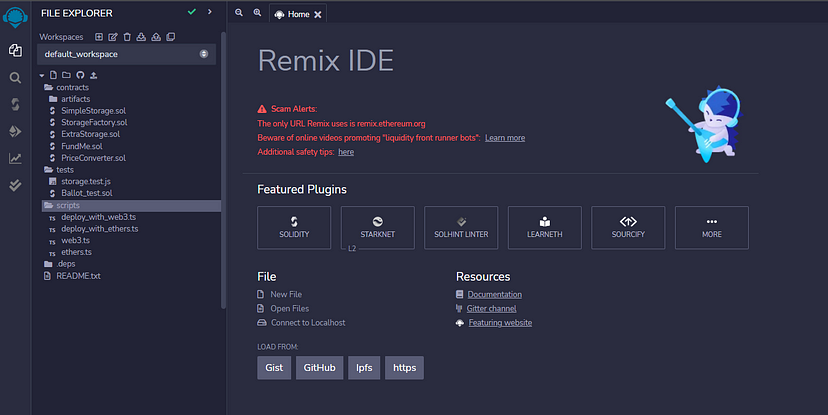Screen dimensions: 828x415
Task: Click the SOLHINT LINTER plugin card
Action: click(x=461, y=228)
